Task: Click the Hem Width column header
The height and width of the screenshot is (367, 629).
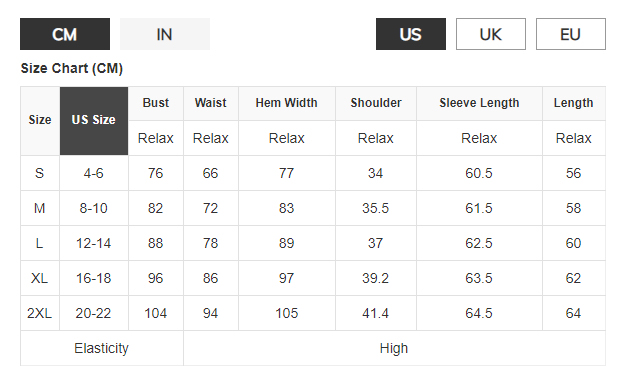Action: point(287,103)
